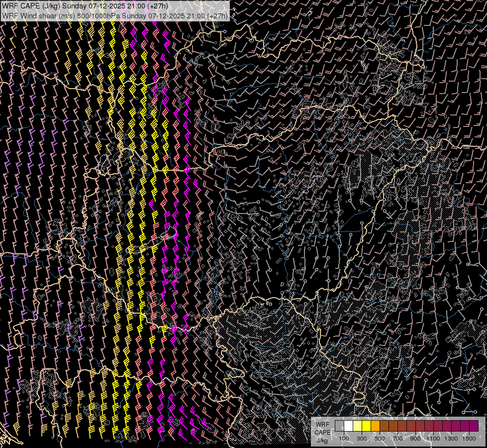Click the 100 label on legend scale

344,439
